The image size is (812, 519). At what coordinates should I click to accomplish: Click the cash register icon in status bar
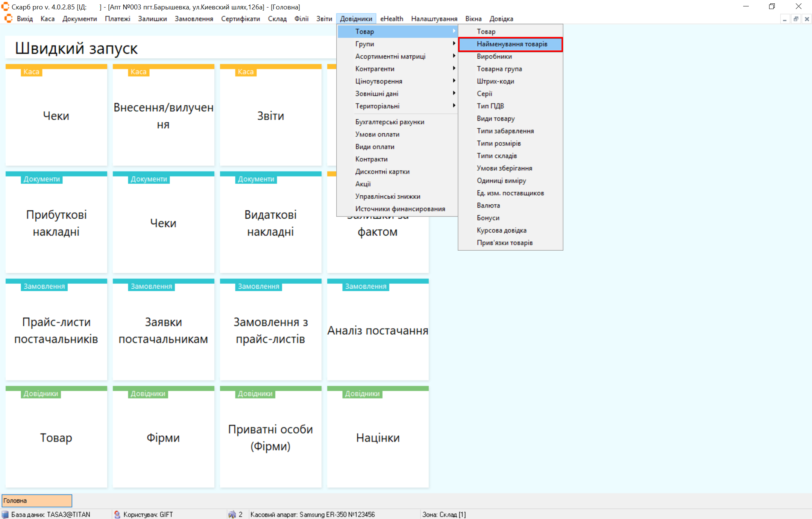click(232, 514)
